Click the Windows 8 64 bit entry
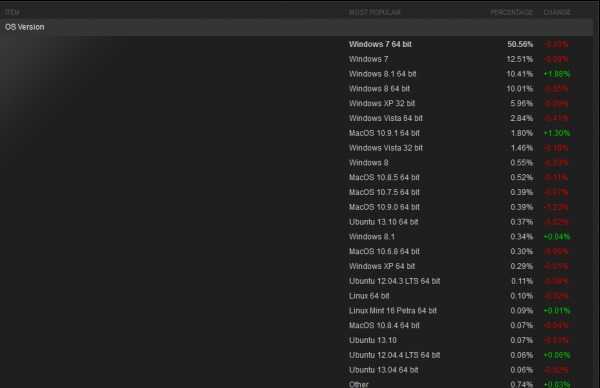Image resolution: width=600 pixels, height=388 pixels. pyautogui.click(x=379, y=89)
